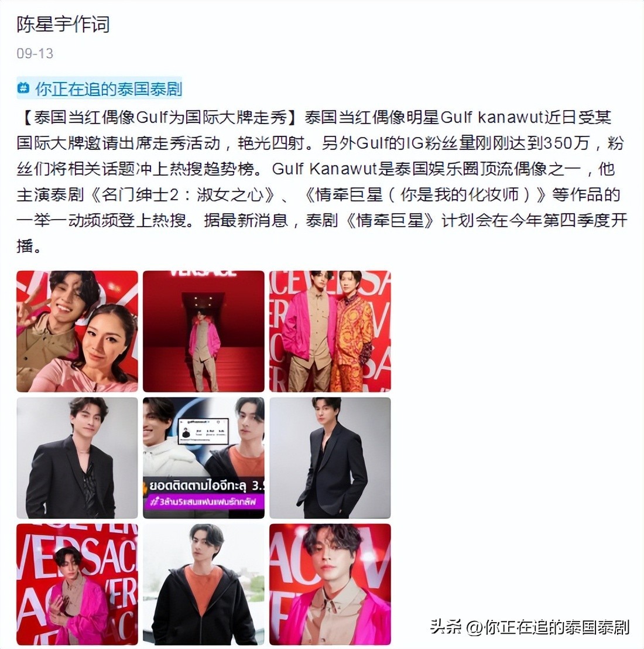Click the Instagram profile screenshot inside thumbnail

[203, 431]
